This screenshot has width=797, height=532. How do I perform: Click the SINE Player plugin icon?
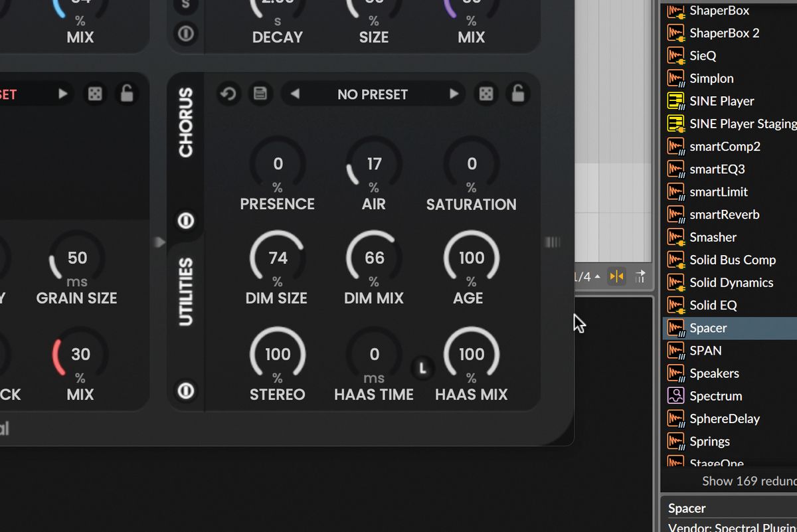[x=678, y=101]
